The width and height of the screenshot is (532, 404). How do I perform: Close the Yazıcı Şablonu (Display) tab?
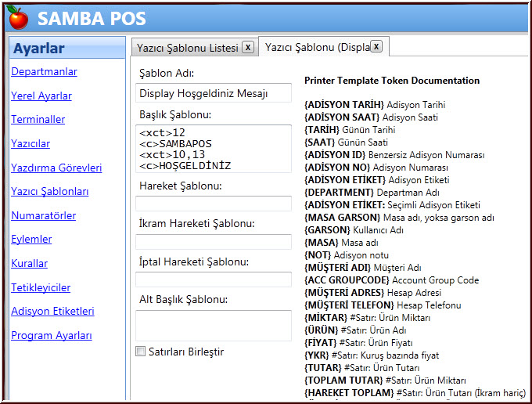376,47
